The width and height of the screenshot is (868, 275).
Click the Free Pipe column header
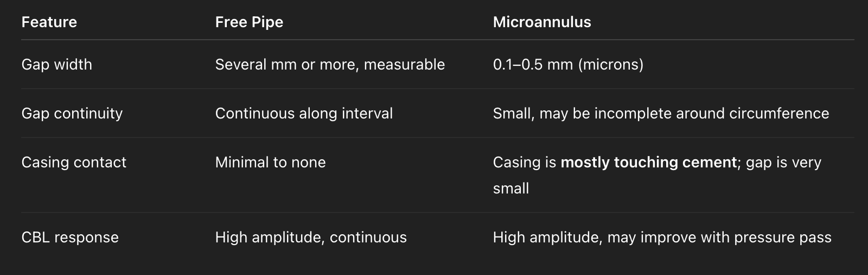click(x=249, y=22)
